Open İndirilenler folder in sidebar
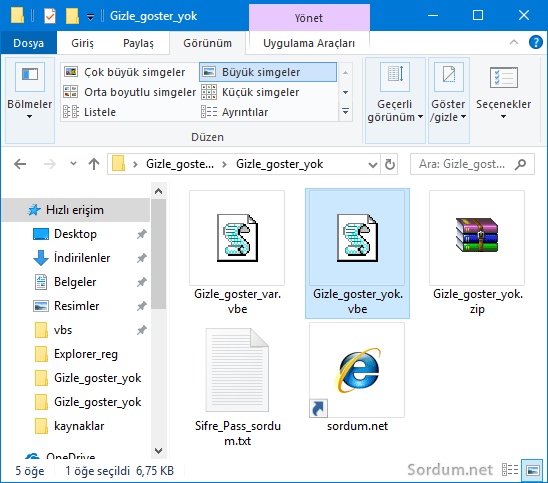Image resolution: width=548 pixels, height=483 pixels. pyautogui.click(x=82, y=258)
